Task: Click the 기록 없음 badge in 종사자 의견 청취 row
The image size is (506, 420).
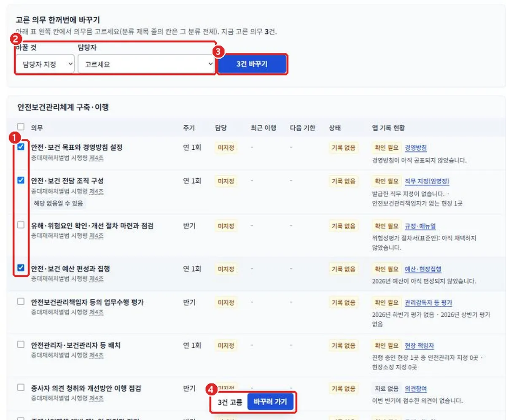Action: [x=344, y=388]
